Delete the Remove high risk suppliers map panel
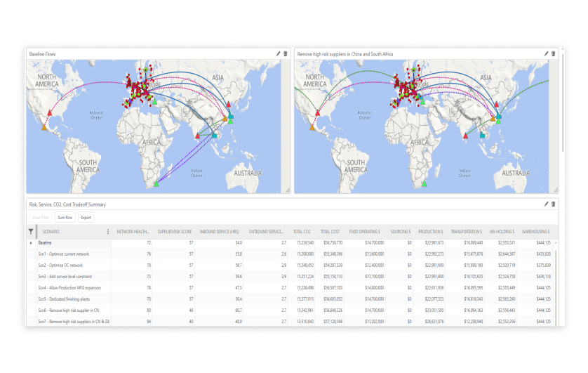 click(x=554, y=54)
